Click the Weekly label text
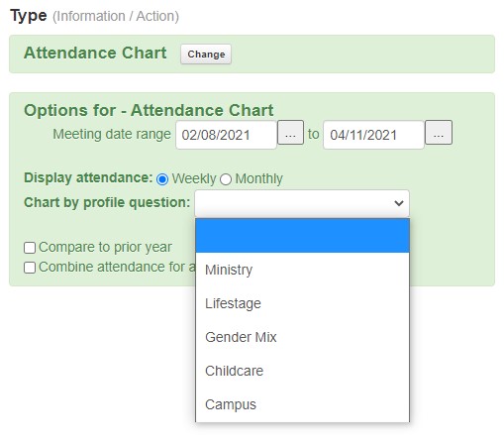This screenshot has width=504, height=445. (x=194, y=178)
